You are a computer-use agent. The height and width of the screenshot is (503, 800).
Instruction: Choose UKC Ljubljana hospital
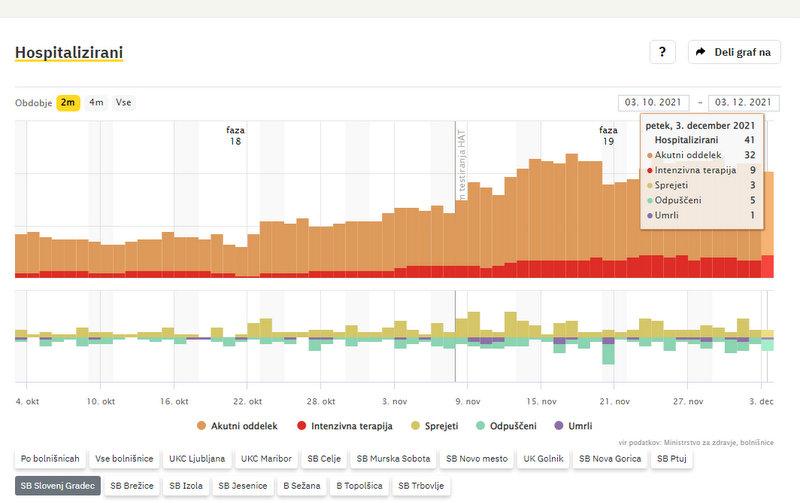(x=198, y=459)
